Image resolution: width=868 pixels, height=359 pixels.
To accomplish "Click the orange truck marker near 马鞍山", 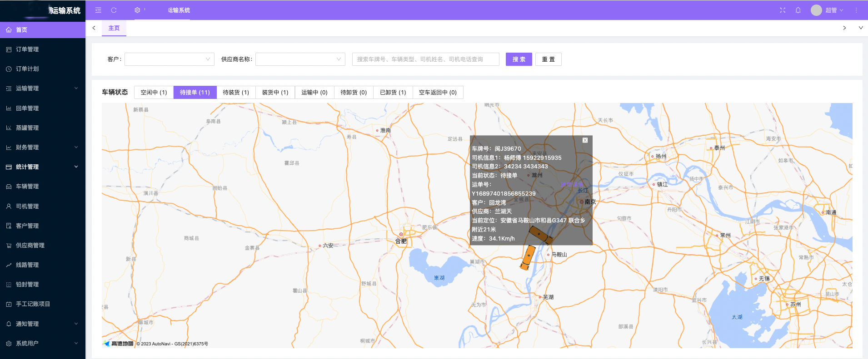I will click(528, 257).
